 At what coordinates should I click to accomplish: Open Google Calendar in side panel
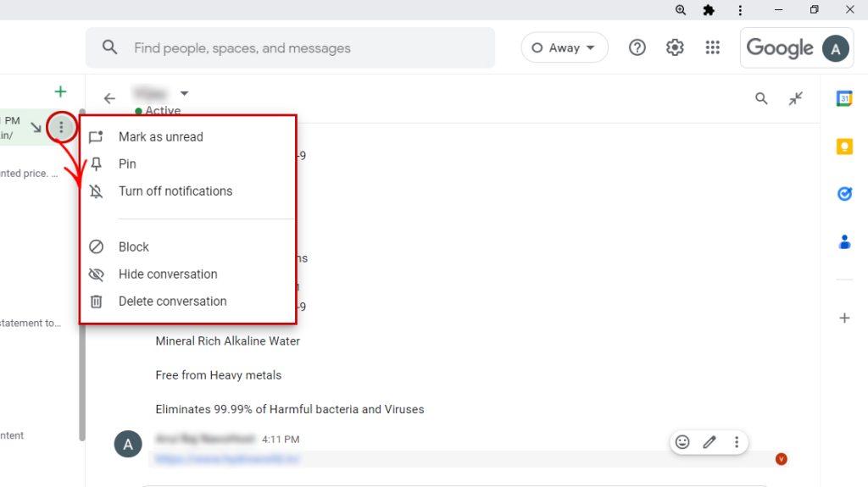point(844,98)
